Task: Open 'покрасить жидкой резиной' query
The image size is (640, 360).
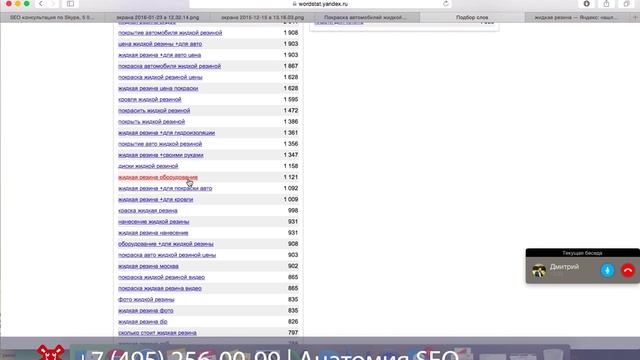Action: 154,110
